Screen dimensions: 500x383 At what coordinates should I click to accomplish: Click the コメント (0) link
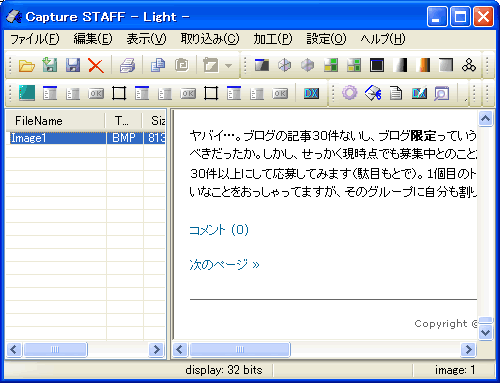pos(219,230)
